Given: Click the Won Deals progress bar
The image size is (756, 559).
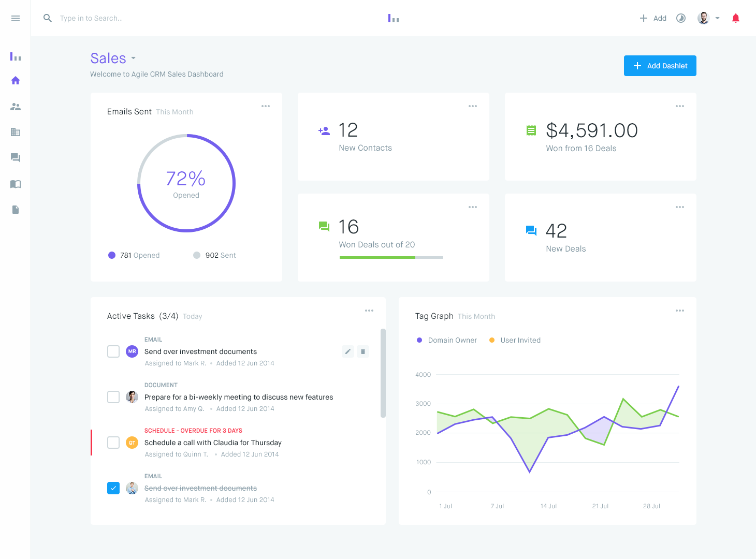Looking at the screenshot, I should pyautogui.click(x=391, y=257).
